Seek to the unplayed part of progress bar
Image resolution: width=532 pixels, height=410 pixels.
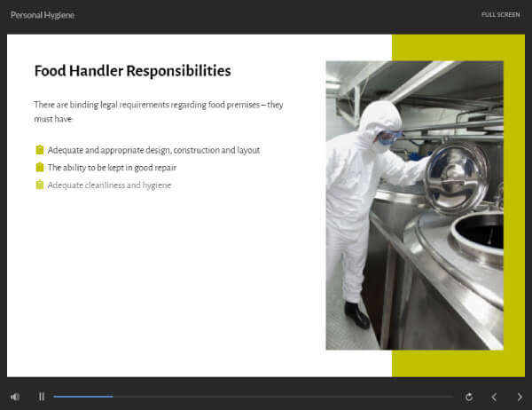pos(284,397)
